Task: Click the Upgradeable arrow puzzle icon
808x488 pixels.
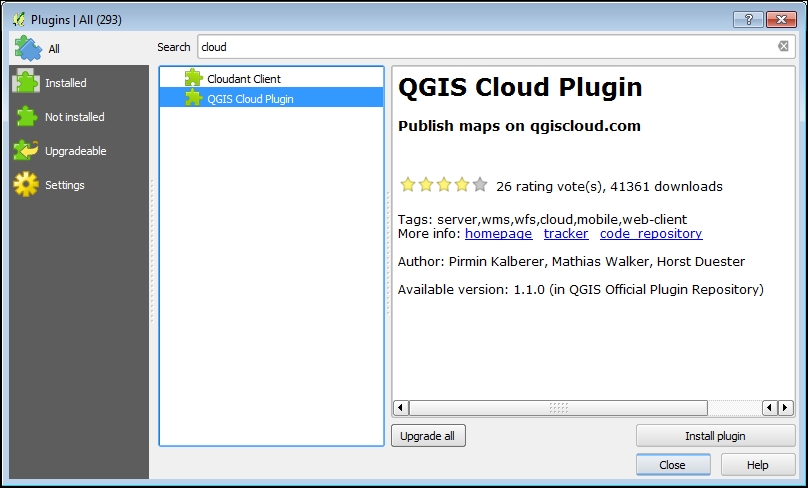Action: pos(26,150)
